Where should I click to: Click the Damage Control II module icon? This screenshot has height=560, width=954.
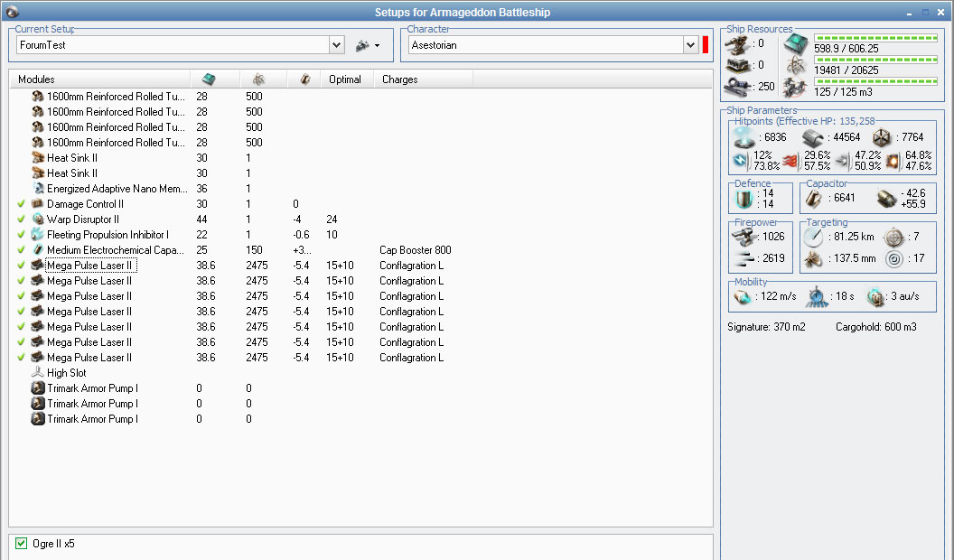point(38,204)
